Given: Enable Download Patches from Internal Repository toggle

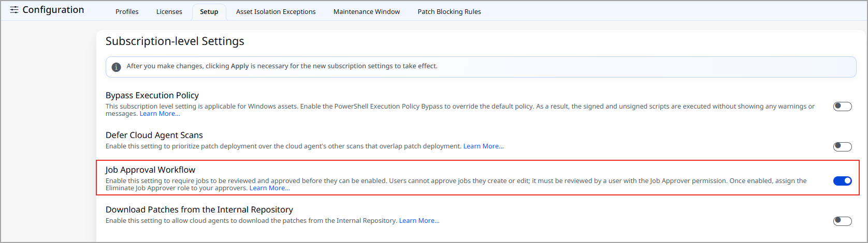Looking at the screenshot, I should click(843, 221).
